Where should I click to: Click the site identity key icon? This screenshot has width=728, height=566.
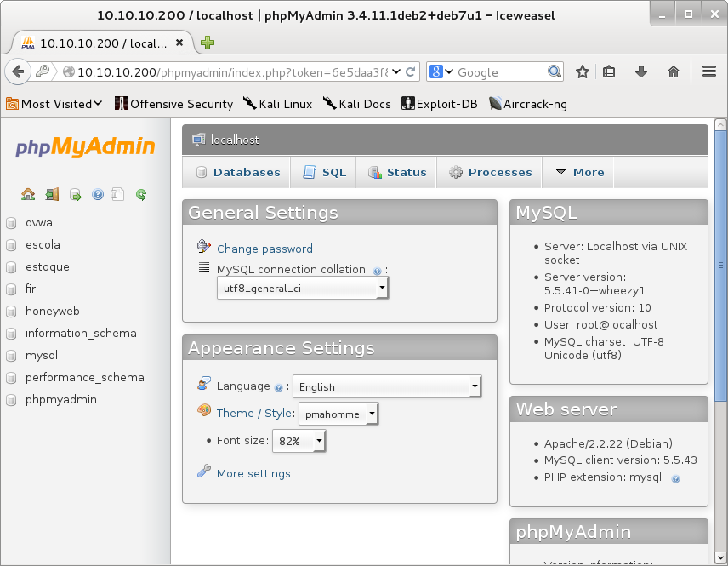43,71
